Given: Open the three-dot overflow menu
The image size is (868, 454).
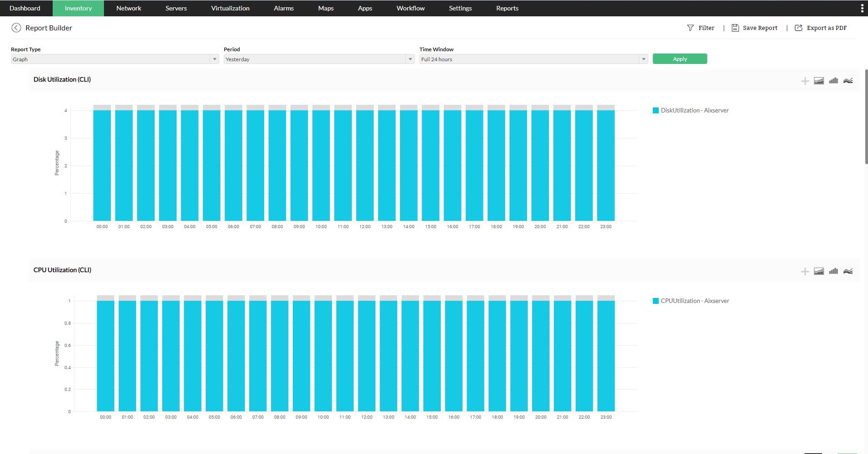Looking at the screenshot, I should click(x=862, y=8).
